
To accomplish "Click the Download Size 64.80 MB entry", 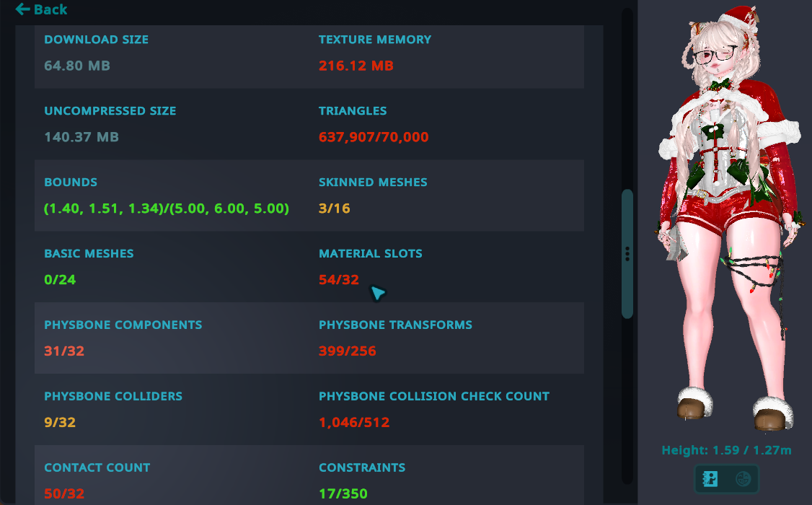I will click(77, 66).
